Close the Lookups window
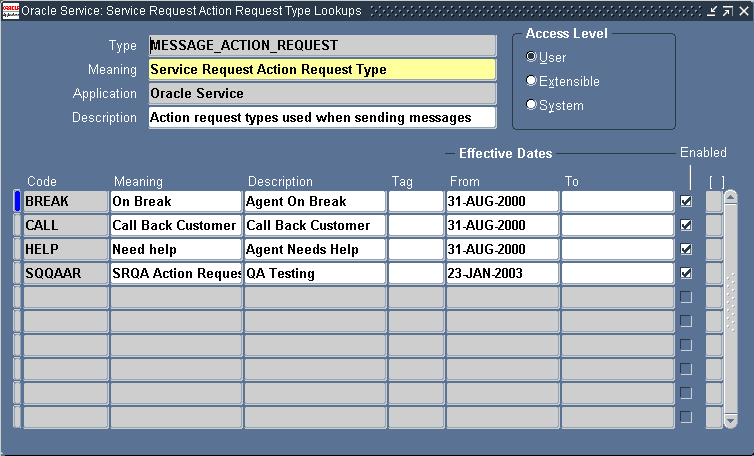Viewport: 754px width, 456px height. (743, 11)
